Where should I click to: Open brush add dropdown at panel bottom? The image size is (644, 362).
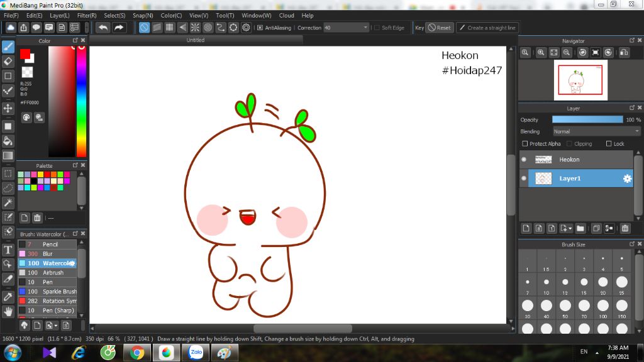(56, 326)
